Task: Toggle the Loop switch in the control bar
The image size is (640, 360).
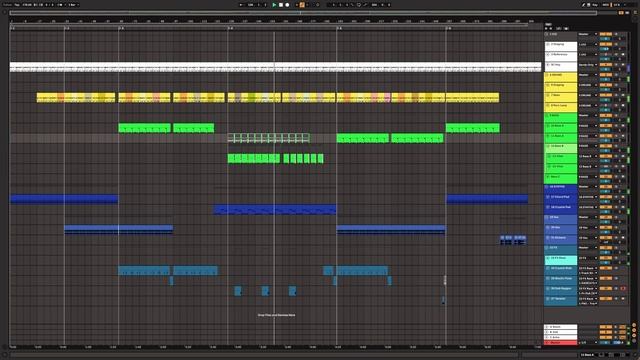Action: coord(359,5)
